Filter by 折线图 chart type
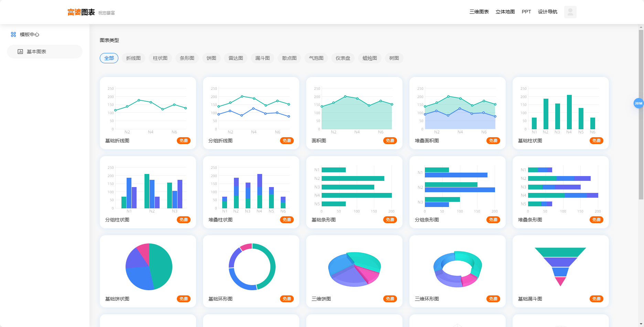This screenshot has height=327, width=644. tap(133, 58)
